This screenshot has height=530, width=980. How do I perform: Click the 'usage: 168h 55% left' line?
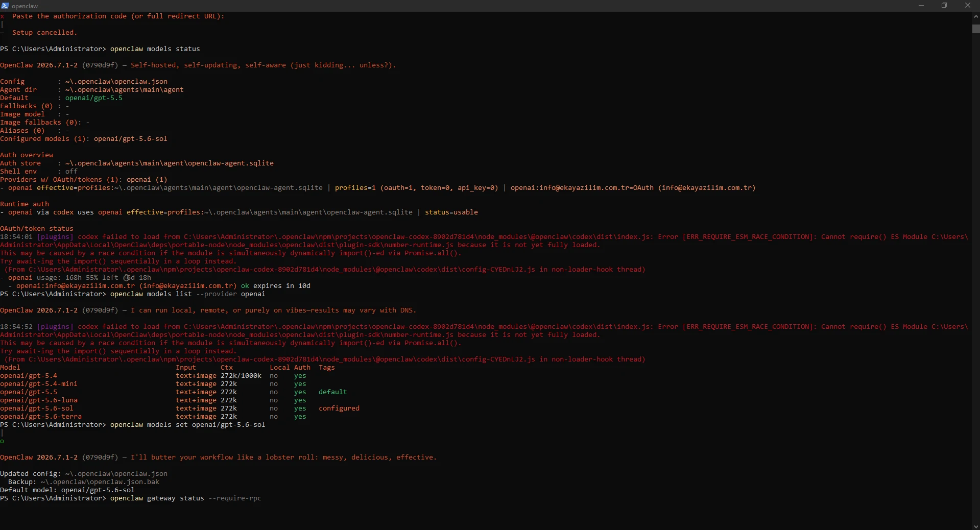point(76,278)
